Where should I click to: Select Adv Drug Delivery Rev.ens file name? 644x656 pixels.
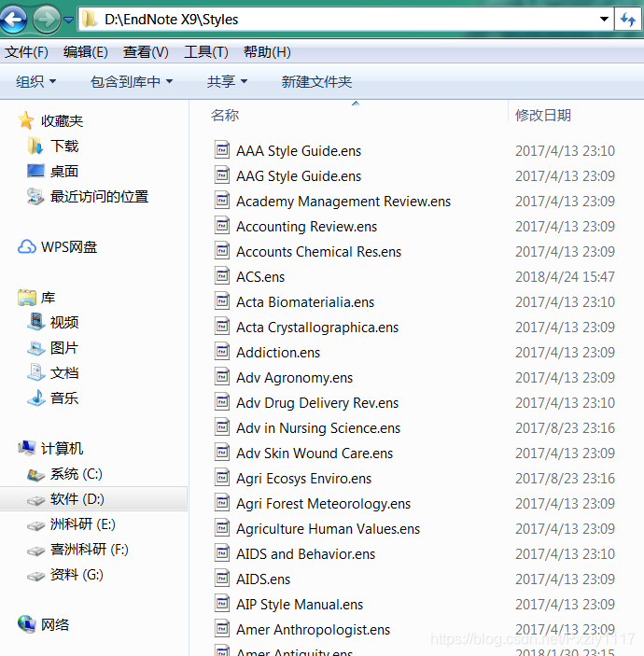(x=317, y=403)
